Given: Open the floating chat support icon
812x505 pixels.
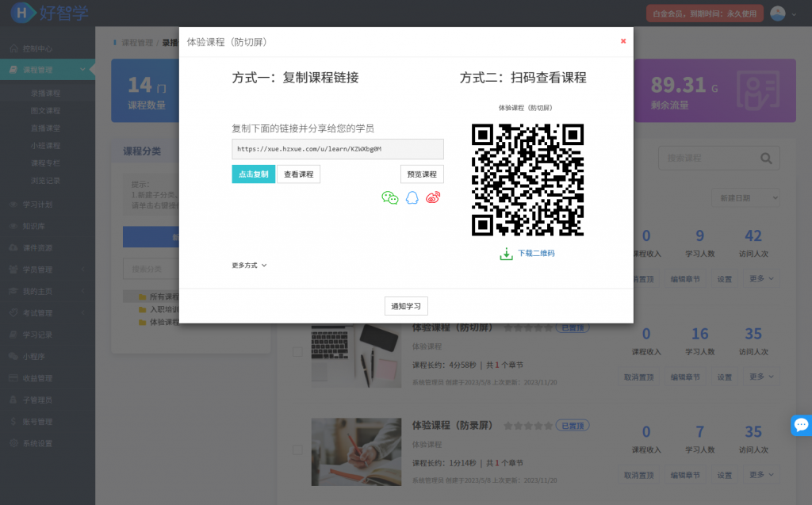Looking at the screenshot, I should 801,425.
